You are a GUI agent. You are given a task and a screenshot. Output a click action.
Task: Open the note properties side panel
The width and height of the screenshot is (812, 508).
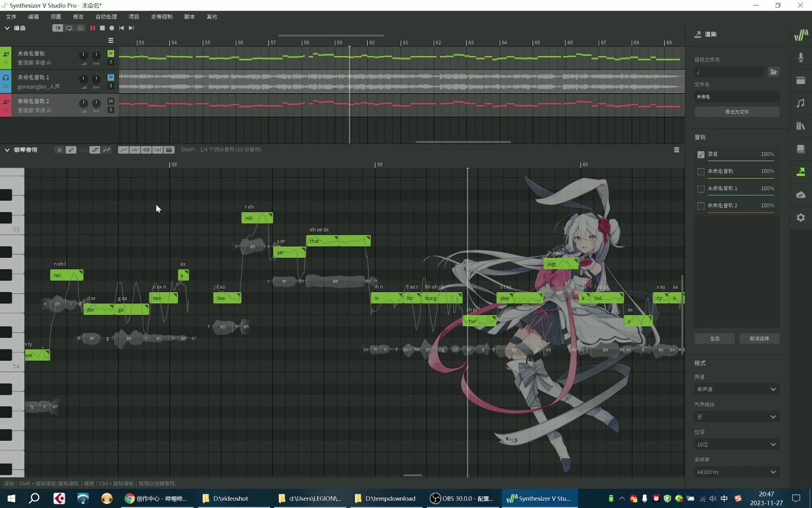pyautogui.click(x=801, y=103)
